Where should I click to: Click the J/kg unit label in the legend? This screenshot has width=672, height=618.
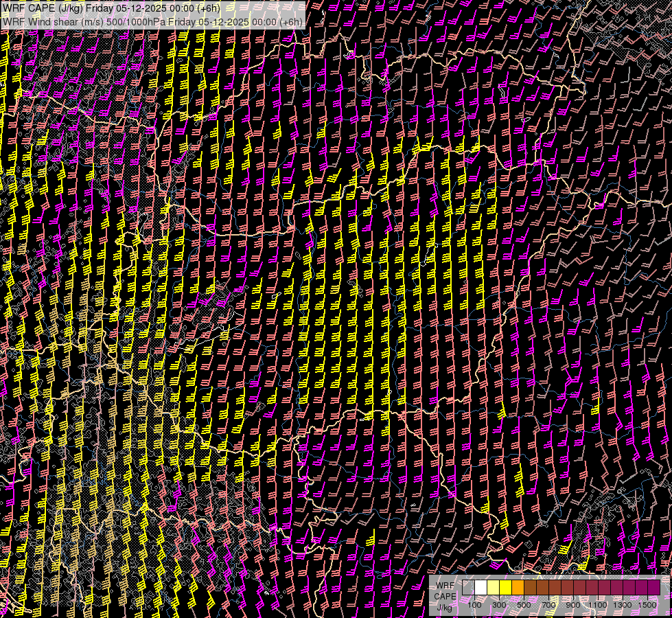tap(445, 607)
